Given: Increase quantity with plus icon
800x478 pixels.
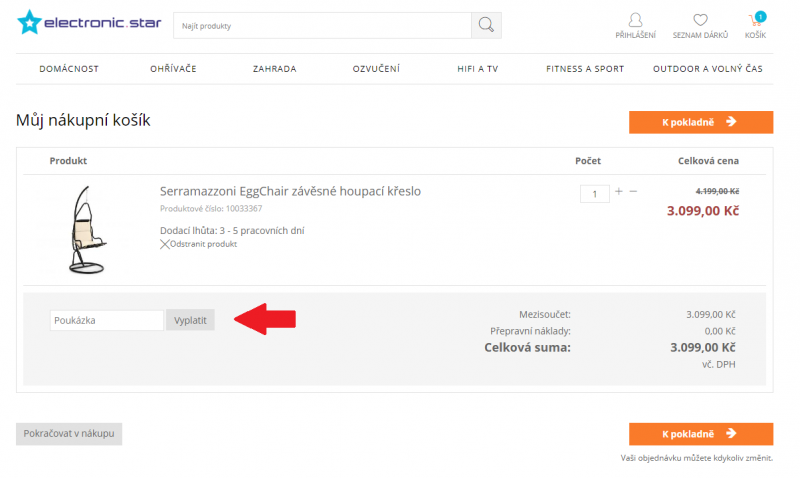Looking at the screenshot, I should pyautogui.click(x=619, y=191).
